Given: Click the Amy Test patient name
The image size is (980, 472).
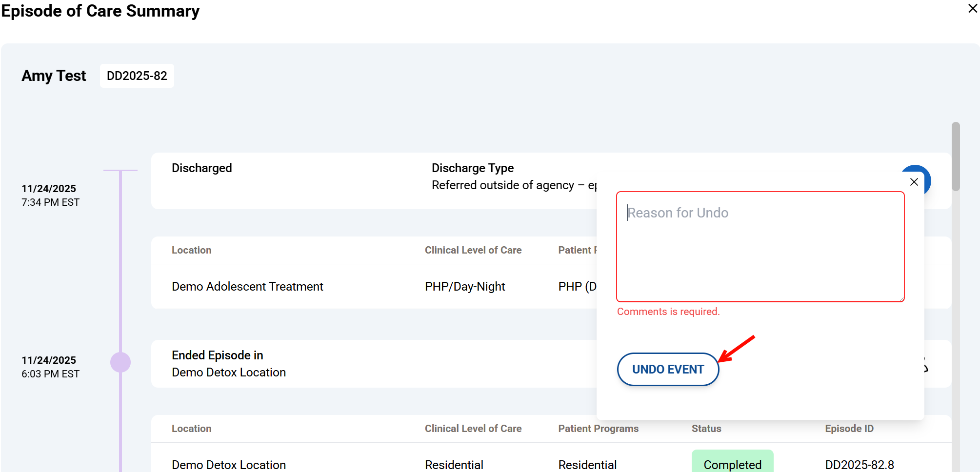Looking at the screenshot, I should [54, 76].
